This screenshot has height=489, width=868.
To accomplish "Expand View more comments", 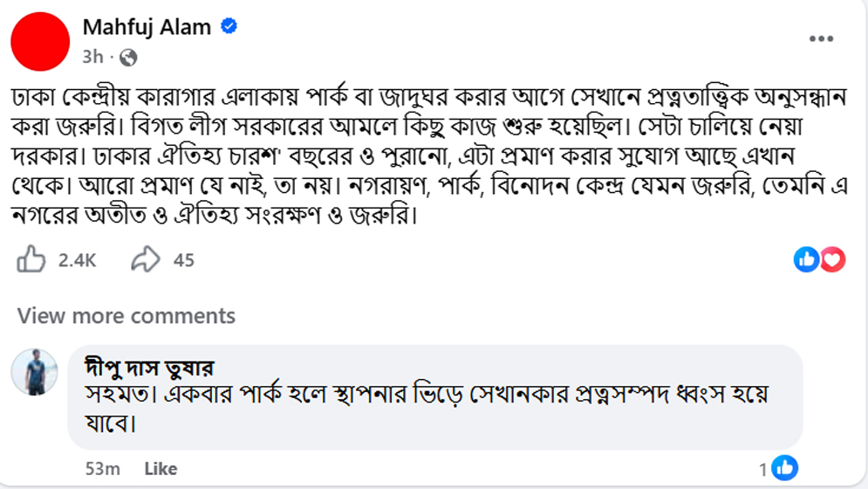I will [126, 315].
